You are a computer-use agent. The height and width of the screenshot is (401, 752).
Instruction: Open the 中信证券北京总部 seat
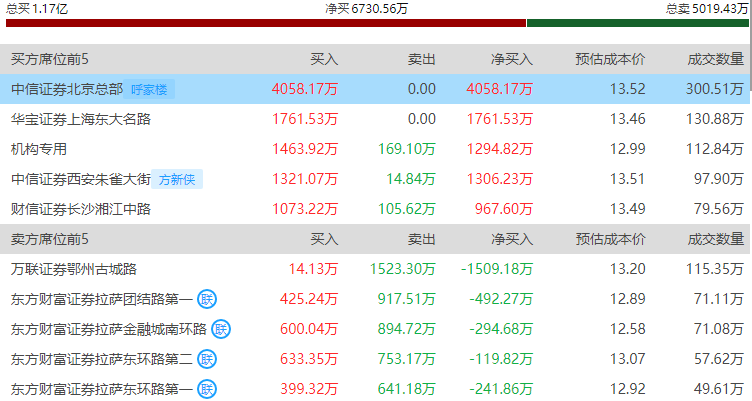[x=67, y=89]
